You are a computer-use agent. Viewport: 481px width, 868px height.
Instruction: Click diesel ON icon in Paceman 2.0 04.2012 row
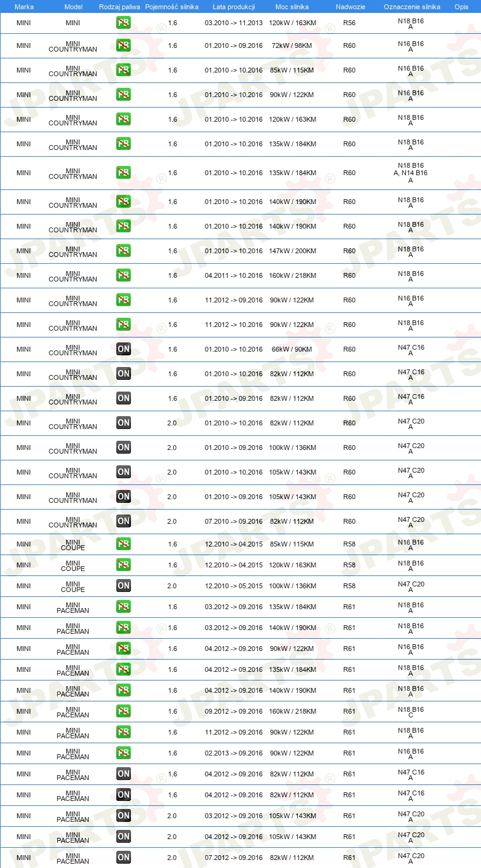point(124,837)
